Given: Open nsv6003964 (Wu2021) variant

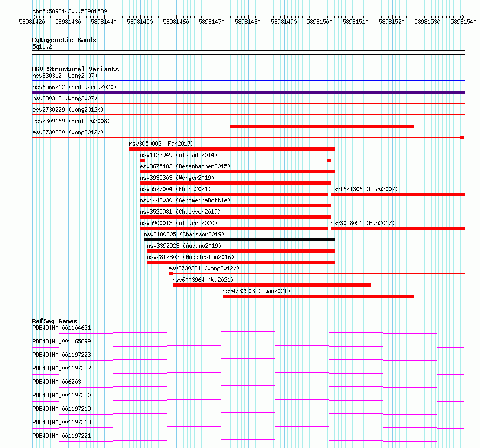Looking at the screenshot, I should [203, 280].
